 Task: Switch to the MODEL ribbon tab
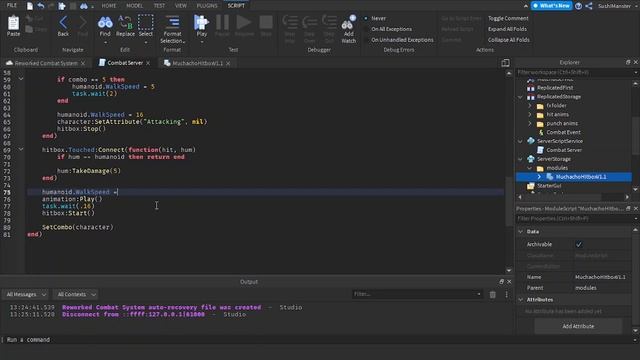click(134, 6)
